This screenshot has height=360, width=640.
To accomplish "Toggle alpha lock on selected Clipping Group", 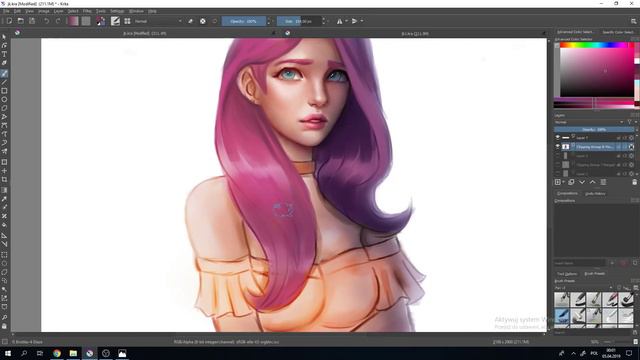I will 631,147.
